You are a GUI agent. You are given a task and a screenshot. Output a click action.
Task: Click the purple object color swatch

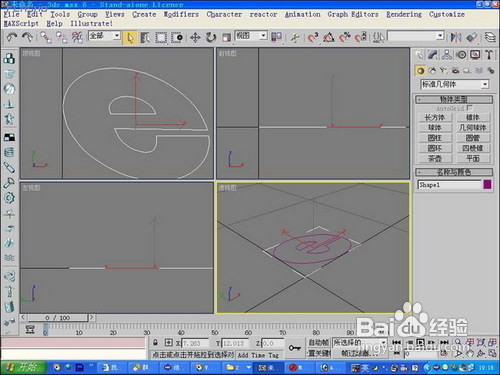[x=487, y=184]
